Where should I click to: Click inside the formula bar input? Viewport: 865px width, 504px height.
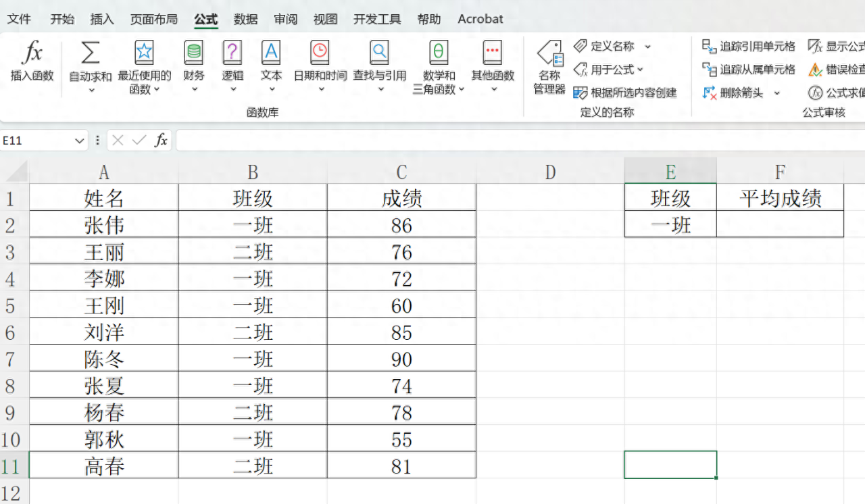(520, 140)
